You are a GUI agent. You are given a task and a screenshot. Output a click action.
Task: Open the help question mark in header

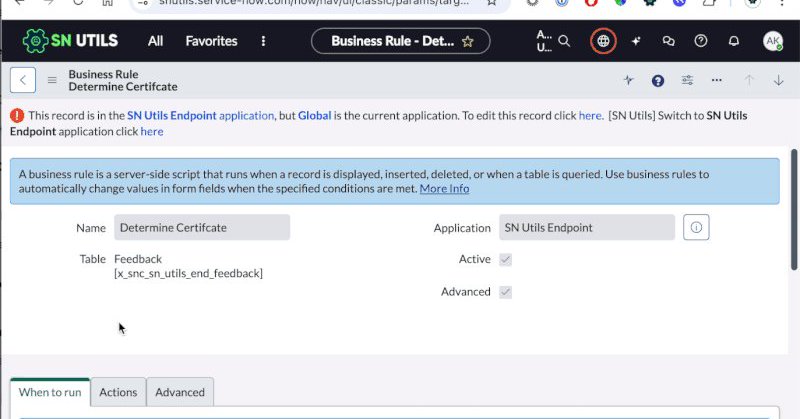pos(701,41)
